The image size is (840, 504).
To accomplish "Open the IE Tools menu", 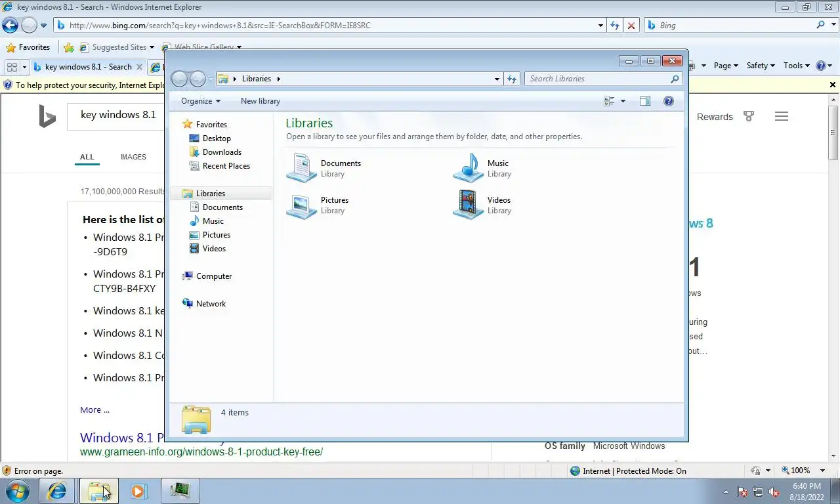I will (x=797, y=66).
